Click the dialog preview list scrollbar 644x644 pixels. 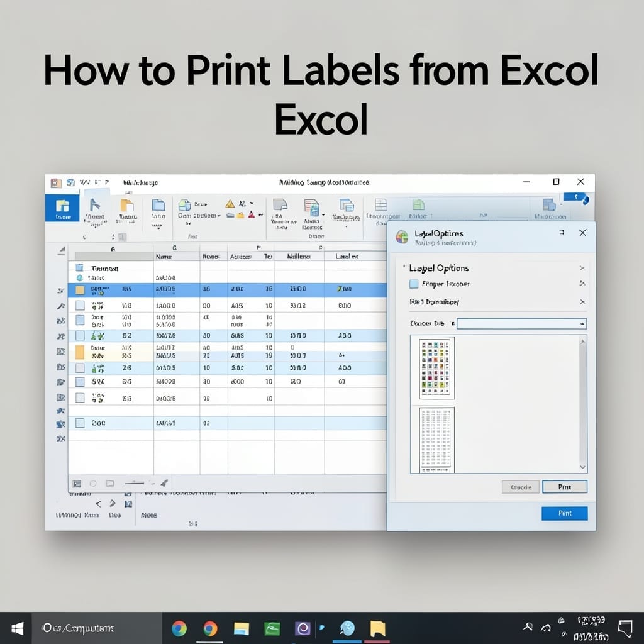(582, 404)
